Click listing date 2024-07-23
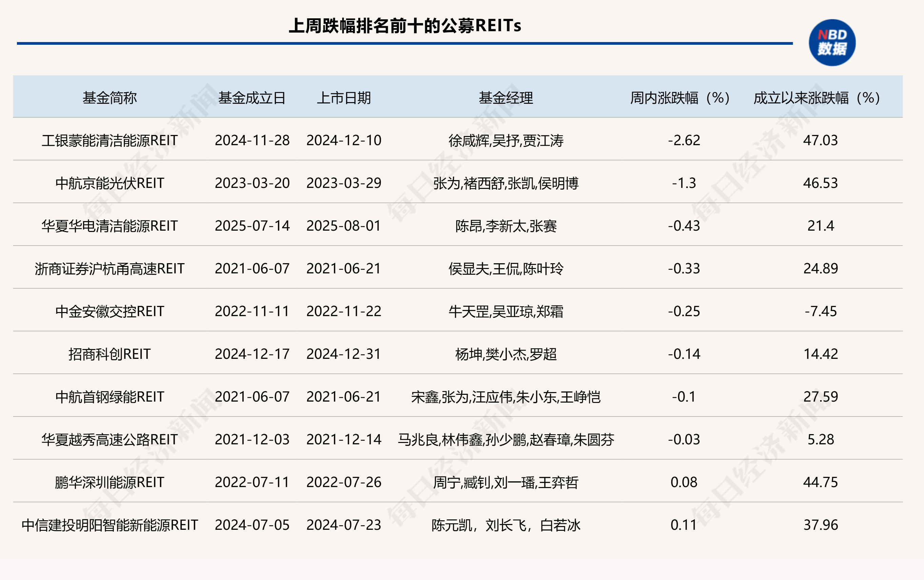924x580 pixels. point(344,525)
